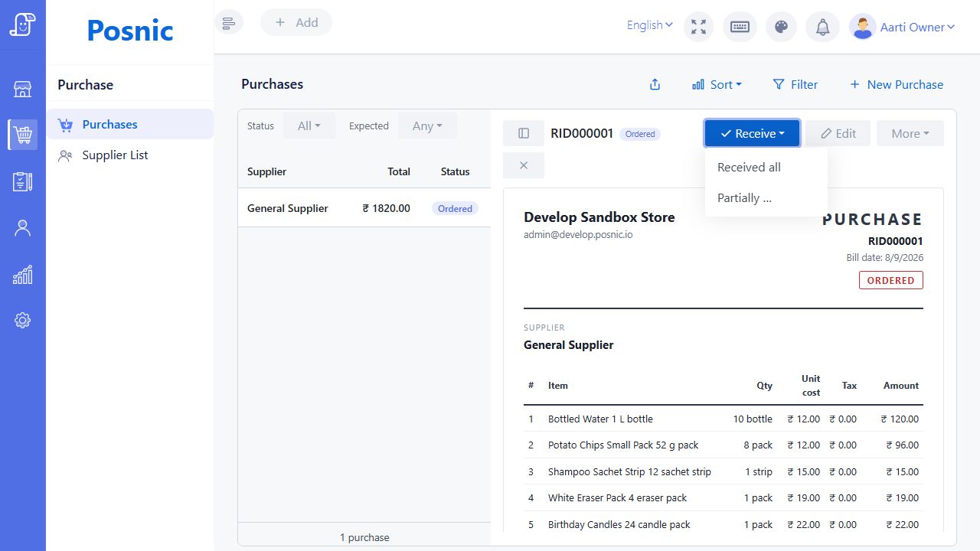Open the settings gear icon in sidebar

coord(23,321)
